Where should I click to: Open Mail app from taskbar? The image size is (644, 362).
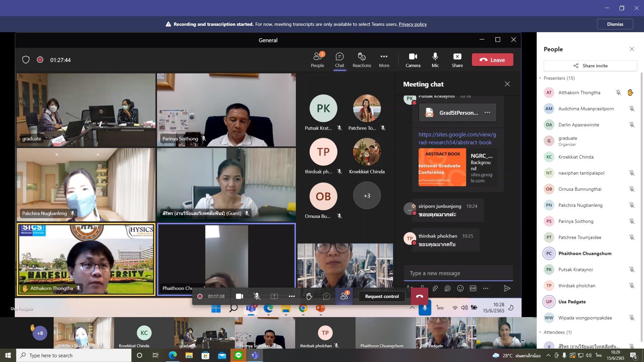222,355
